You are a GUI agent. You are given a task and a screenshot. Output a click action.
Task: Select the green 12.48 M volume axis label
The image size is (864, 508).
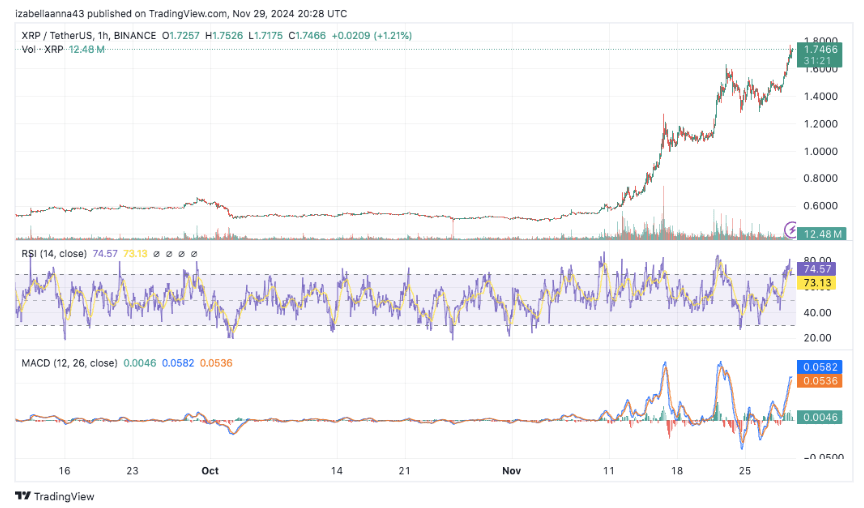point(819,234)
